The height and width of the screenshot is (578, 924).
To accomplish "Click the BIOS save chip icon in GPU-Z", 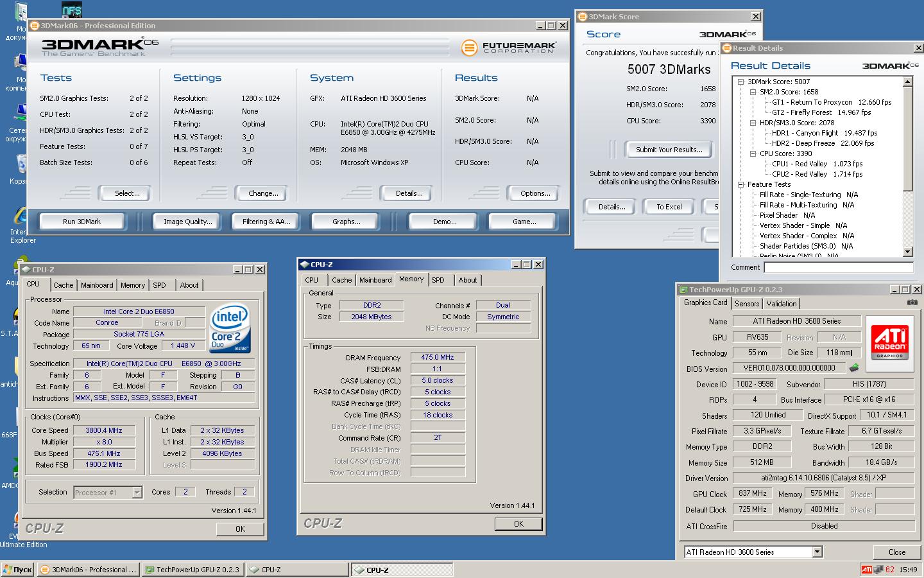I will click(x=854, y=368).
